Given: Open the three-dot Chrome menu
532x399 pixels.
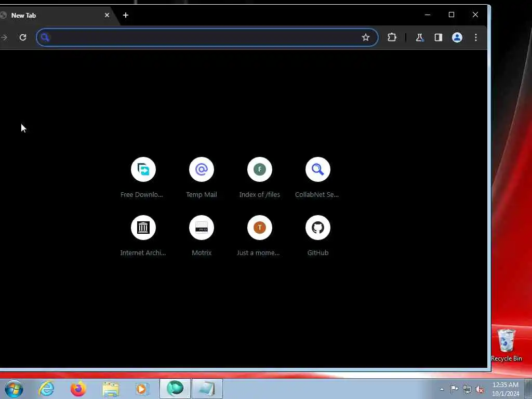Looking at the screenshot, I should click(x=476, y=37).
